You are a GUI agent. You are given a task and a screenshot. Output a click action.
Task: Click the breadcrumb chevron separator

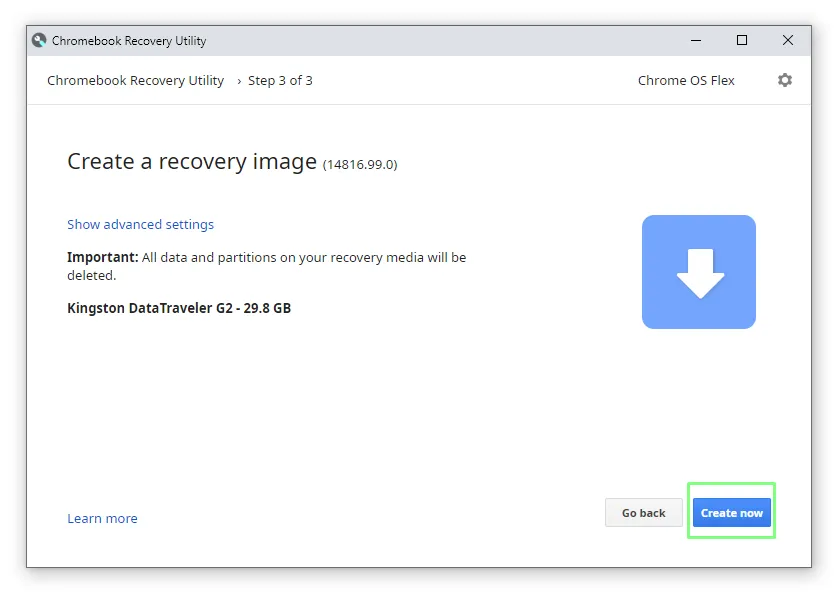coord(239,81)
